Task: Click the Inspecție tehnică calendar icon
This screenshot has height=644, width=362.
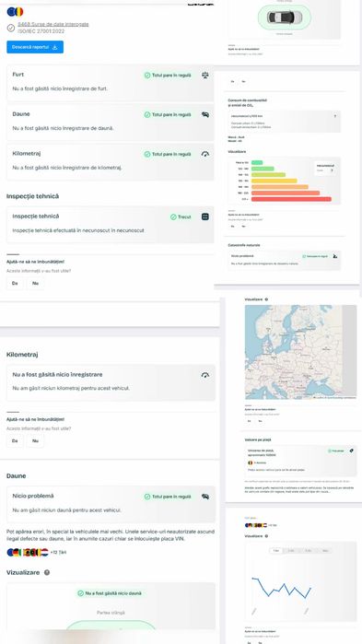Action: tap(205, 217)
